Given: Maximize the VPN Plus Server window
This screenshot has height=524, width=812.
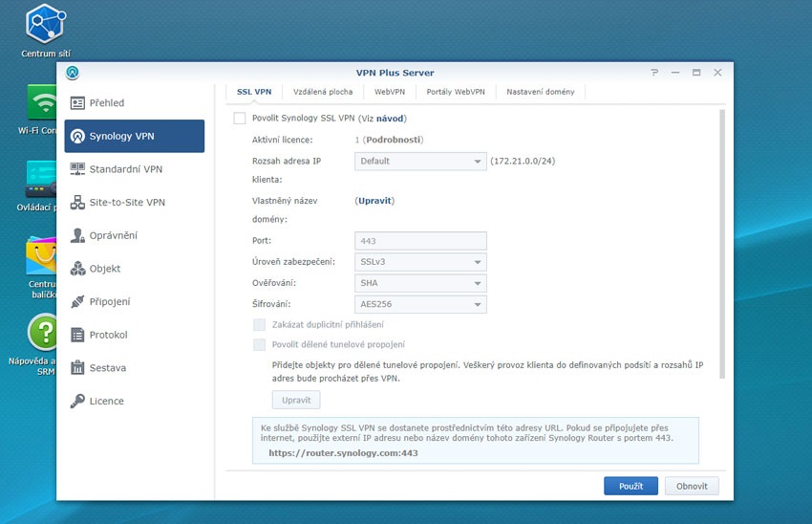Looking at the screenshot, I should pos(696,73).
